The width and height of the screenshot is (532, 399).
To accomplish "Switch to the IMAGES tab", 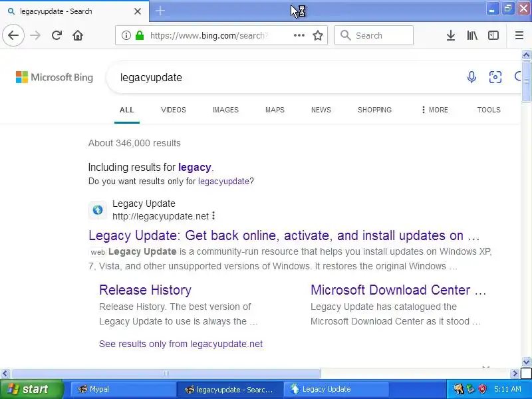I will coord(225,110).
